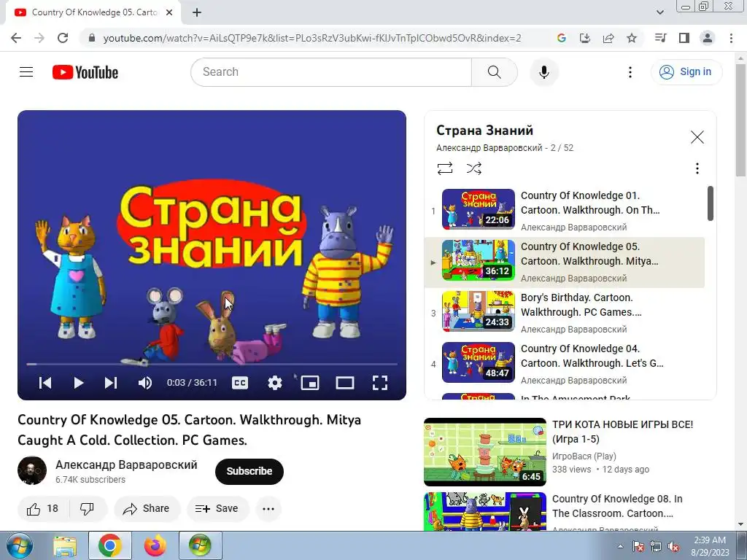Click the Share button
The height and width of the screenshot is (560, 747).
coord(147,508)
